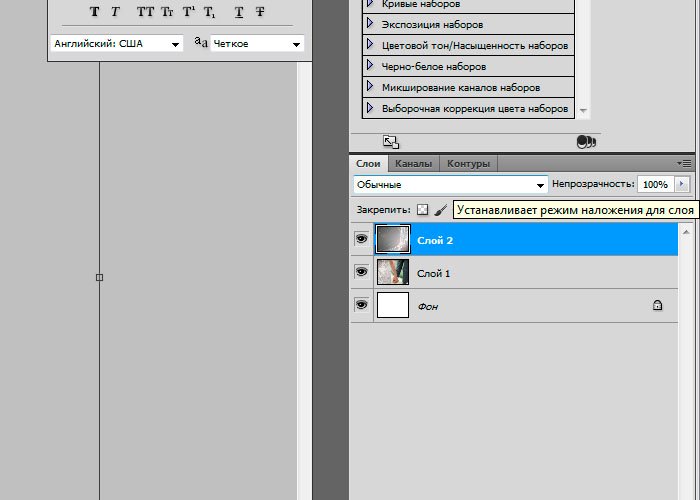Toggle Faux Bold text style
The height and width of the screenshot is (500, 700).
pyautogui.click(x=95, y=12)
